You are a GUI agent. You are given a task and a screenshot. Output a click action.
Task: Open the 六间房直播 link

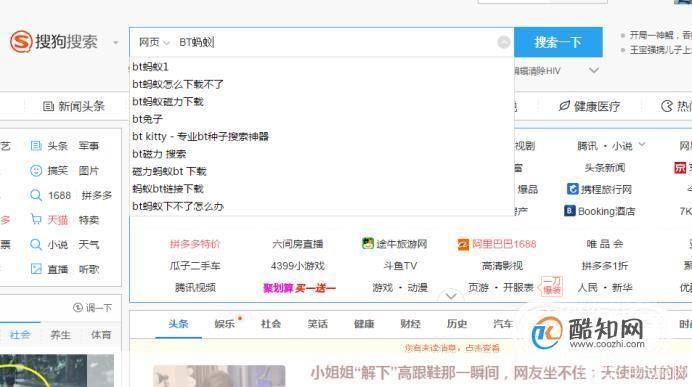pyautogui.click(x=298, y=244)
